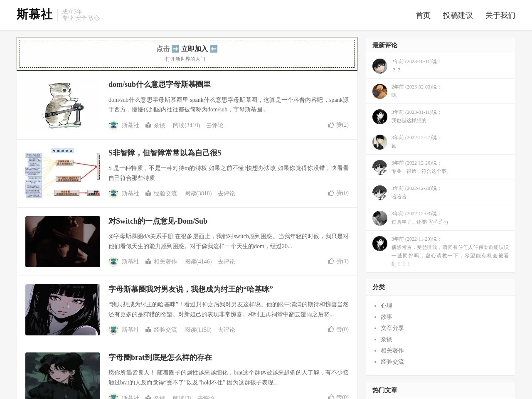Click category icon beside 杂谈 on first article
Image resolution: width=532 pixels, height=399 pixels.
(148, 125)
